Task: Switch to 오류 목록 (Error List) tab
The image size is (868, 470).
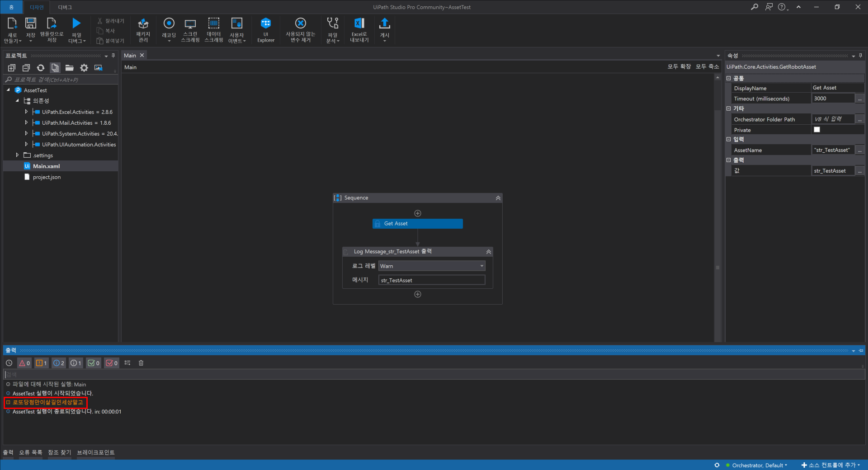Action: (x=31, y=452)
